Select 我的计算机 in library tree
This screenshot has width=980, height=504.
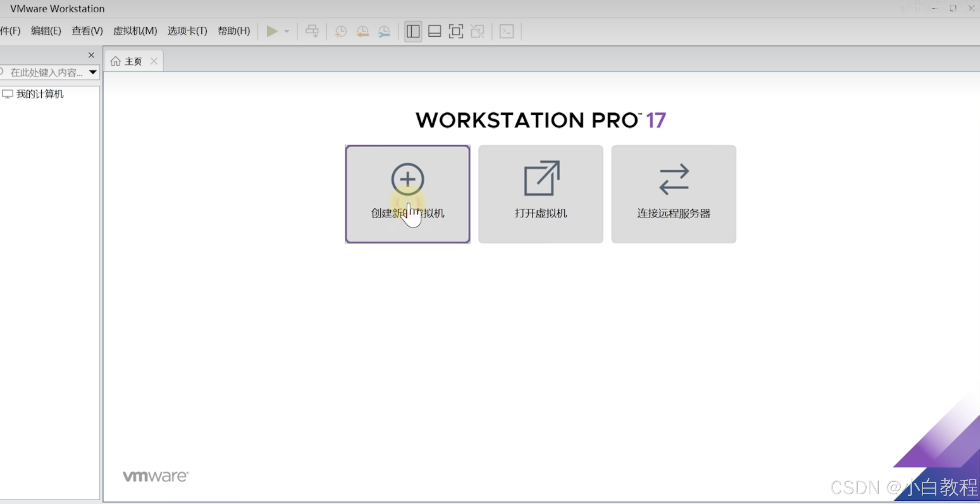(40, 94)
